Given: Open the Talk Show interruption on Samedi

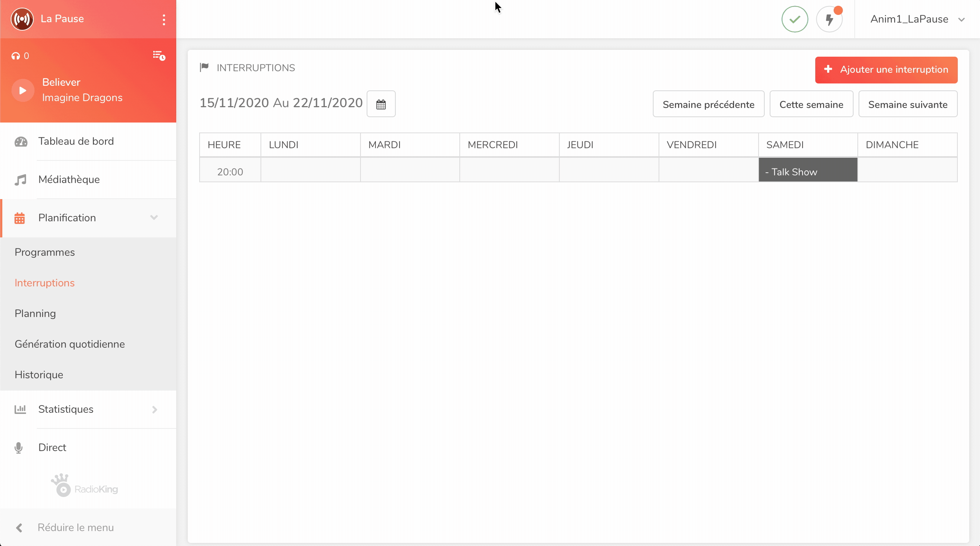Looking at the screenshot, I should point(808,170).
